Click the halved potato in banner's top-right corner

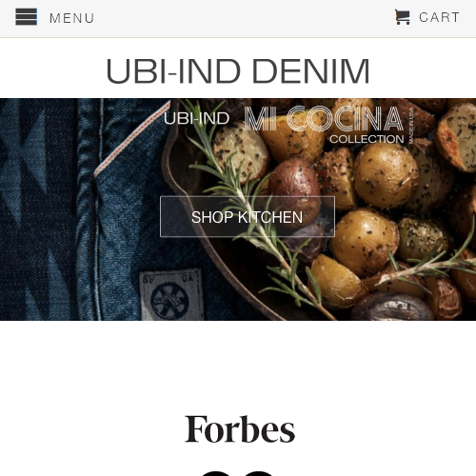[x=457, y=135]
